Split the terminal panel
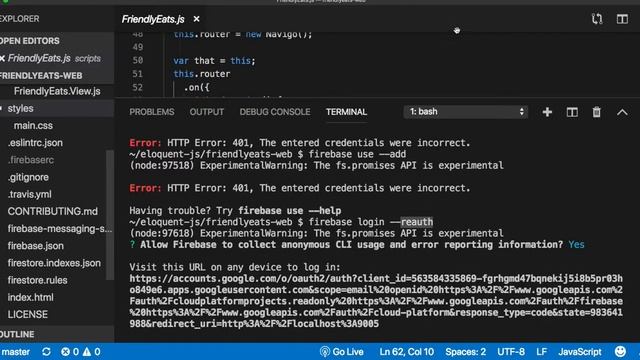Viewport: 640px width, 360px height. pyautogui.click(x=572, y=112)
